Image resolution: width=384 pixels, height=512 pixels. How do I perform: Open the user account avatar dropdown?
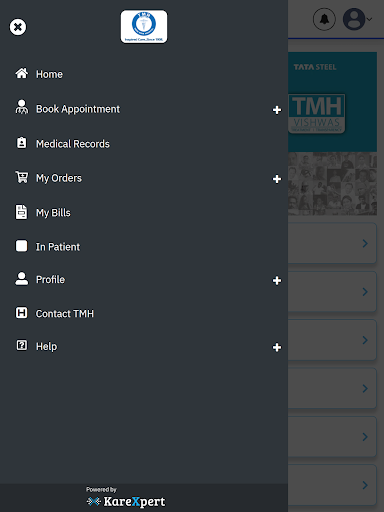click(357, 19)
